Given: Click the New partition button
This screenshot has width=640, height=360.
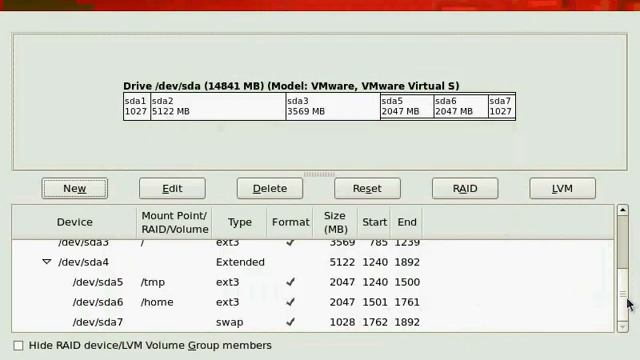Looking at the screenshot, I should point(75,189).
